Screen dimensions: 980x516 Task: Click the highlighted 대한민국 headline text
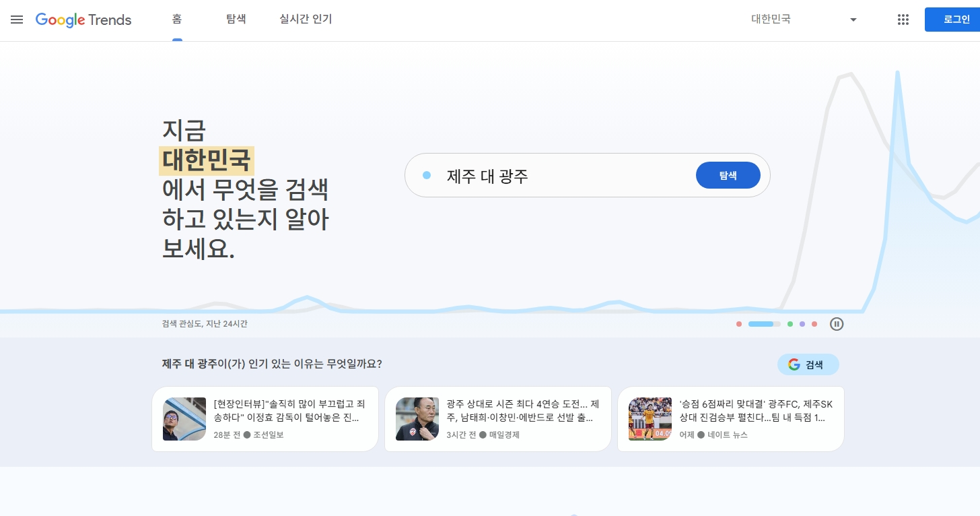[x=207, y=161]
